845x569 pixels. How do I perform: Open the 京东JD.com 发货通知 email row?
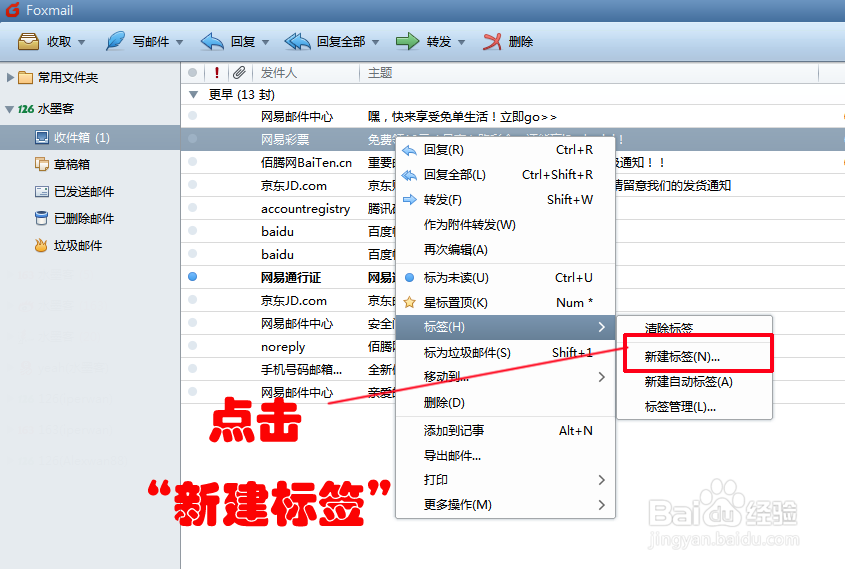pos(512,185)
